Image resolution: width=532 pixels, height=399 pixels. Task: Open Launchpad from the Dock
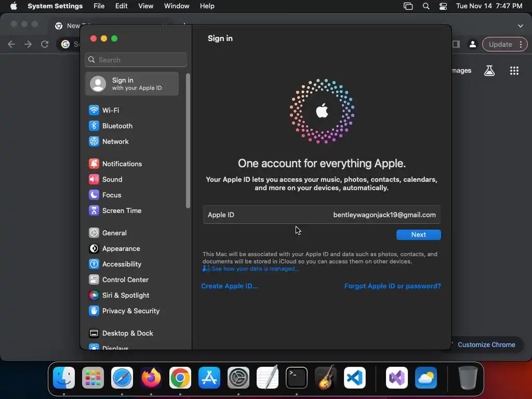tap(93, 378)
